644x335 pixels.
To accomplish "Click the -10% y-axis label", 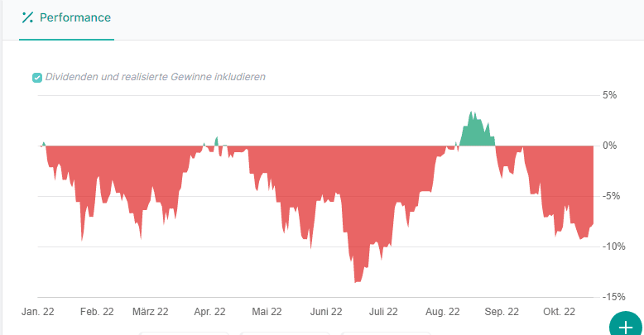I will coord(613,246).
